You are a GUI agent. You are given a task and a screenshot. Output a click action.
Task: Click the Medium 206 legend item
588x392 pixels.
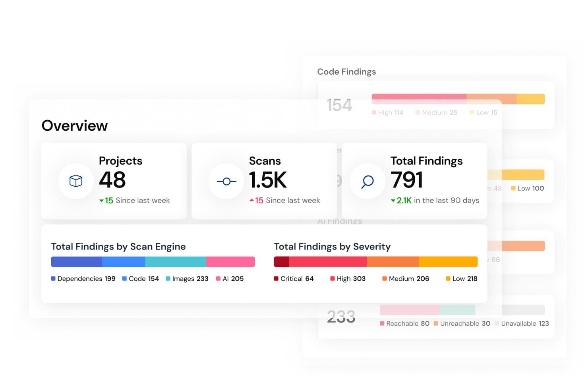coord(406,279)
